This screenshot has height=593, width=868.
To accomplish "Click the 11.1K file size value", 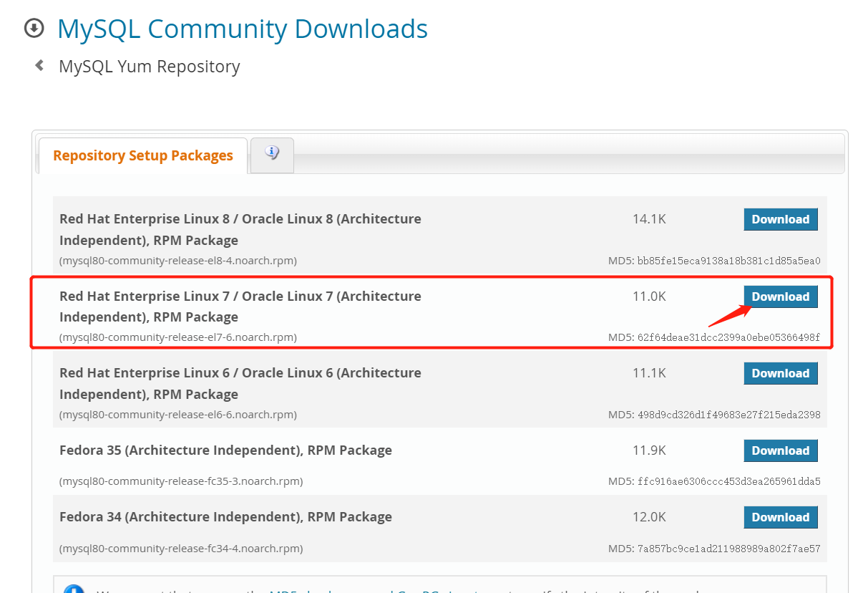I will tap(649, 373).
